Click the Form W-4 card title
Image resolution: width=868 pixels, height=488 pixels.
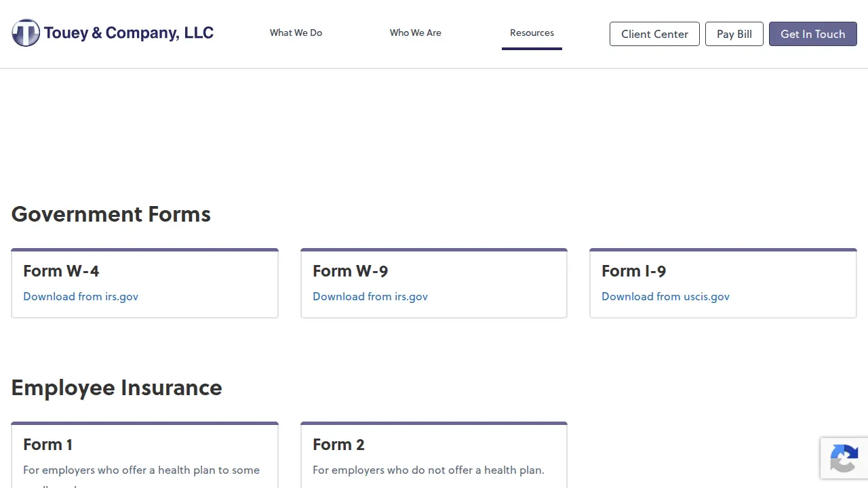[61, 271]
